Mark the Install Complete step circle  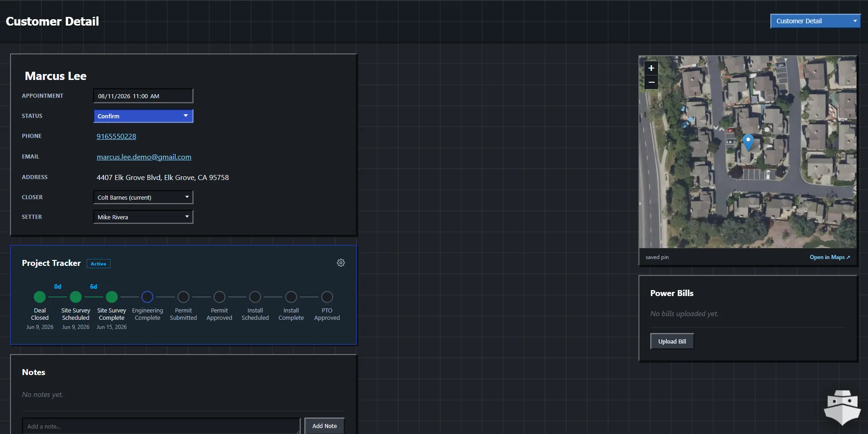click(x=291, y=297)
